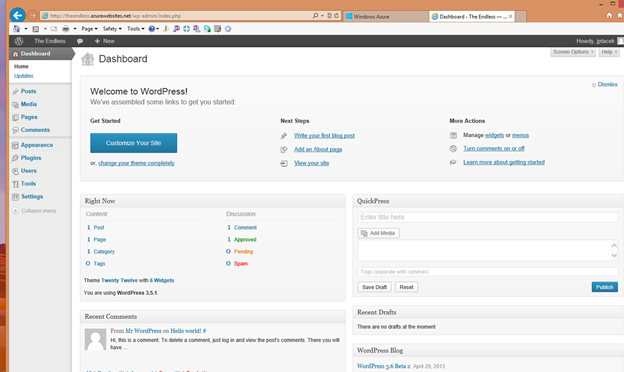Click the compatibility view icon in address bar

[x=329, y=16]
